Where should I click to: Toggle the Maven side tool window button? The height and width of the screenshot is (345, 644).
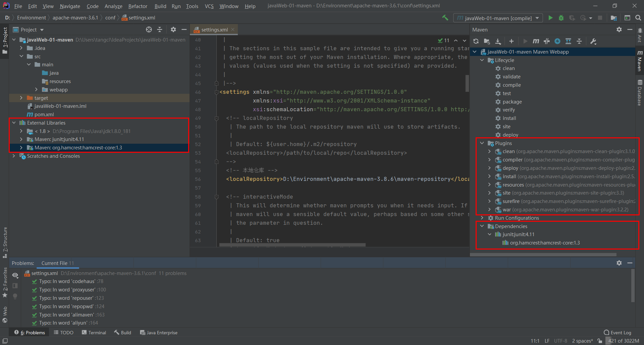click(x=640, y=61)
